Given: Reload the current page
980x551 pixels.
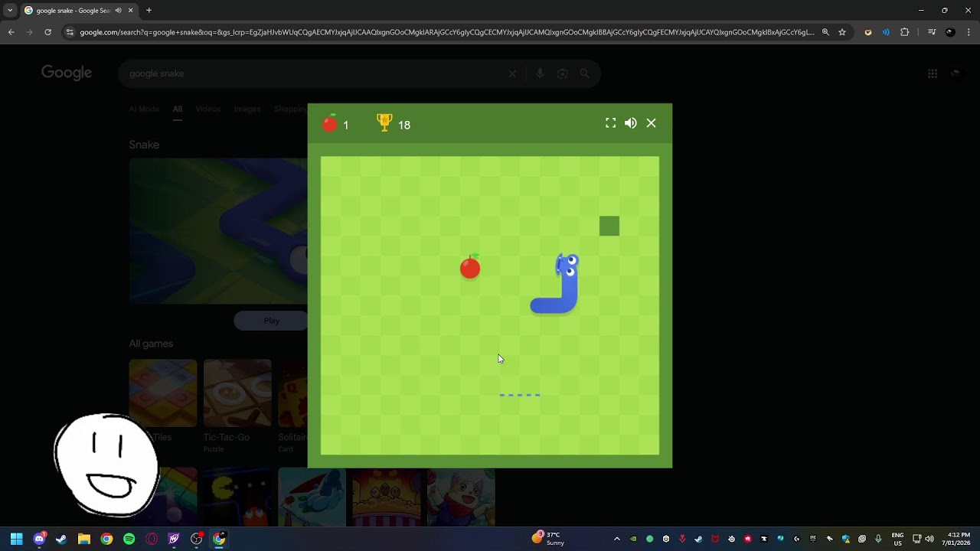Looking at the screenshot, I should point(47,32).
